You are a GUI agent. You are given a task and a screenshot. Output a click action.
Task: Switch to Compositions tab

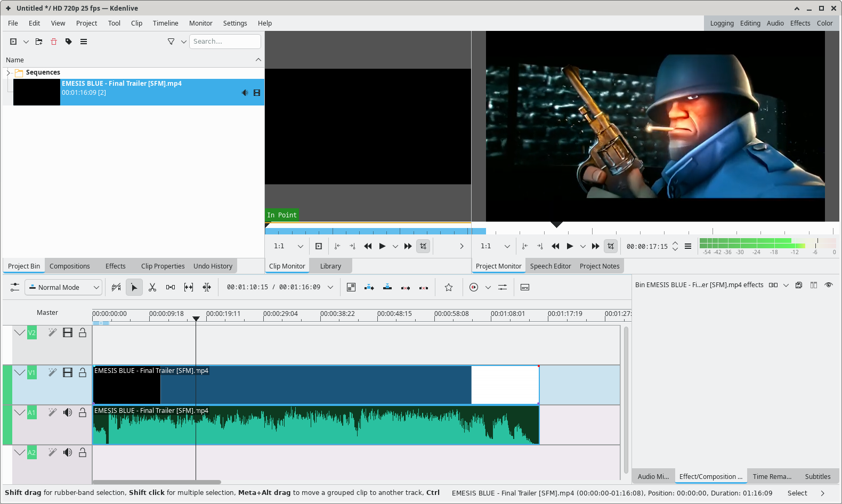pos(70,266)
